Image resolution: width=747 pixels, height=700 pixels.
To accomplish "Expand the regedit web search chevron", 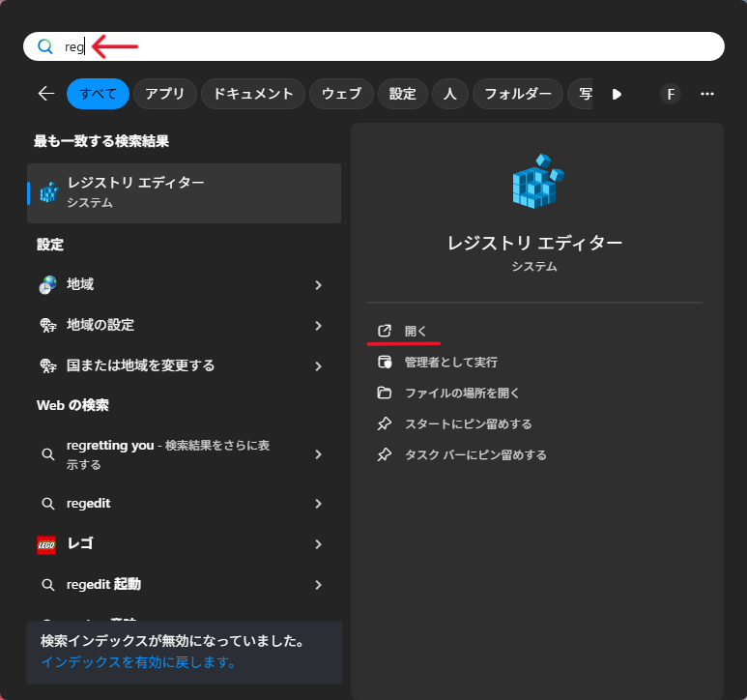I will 318,504.
